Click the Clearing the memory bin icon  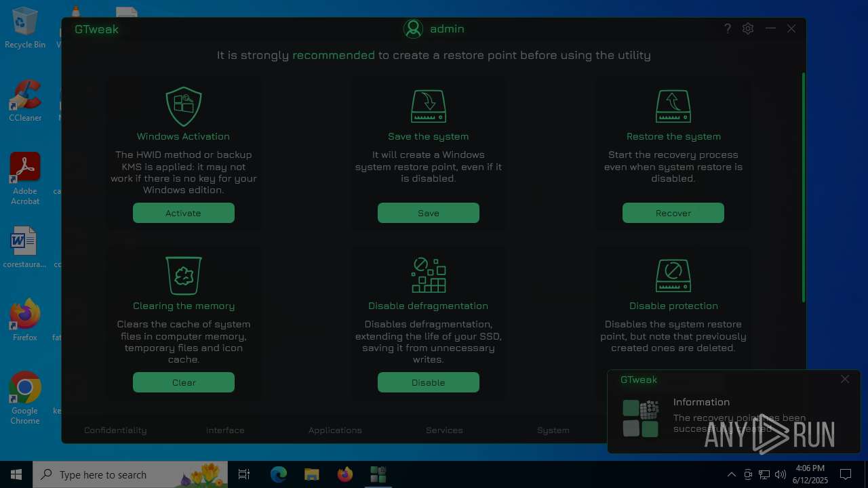point(184,275)
